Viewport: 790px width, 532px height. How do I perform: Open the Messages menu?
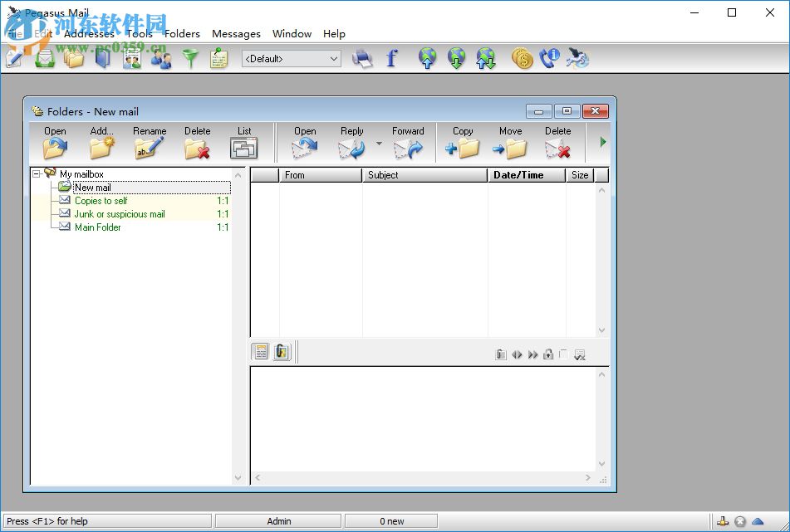click(x=236, y=34)
